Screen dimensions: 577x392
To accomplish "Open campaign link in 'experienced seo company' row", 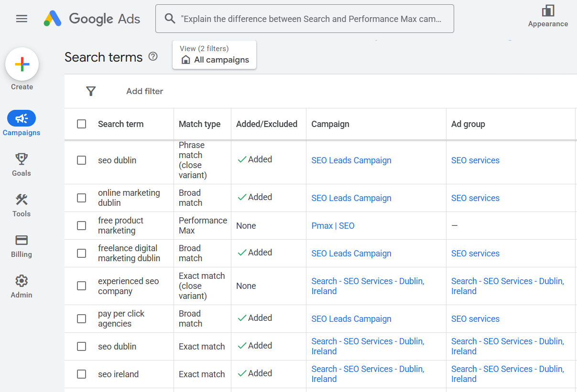I will click(x=368, y=286).
